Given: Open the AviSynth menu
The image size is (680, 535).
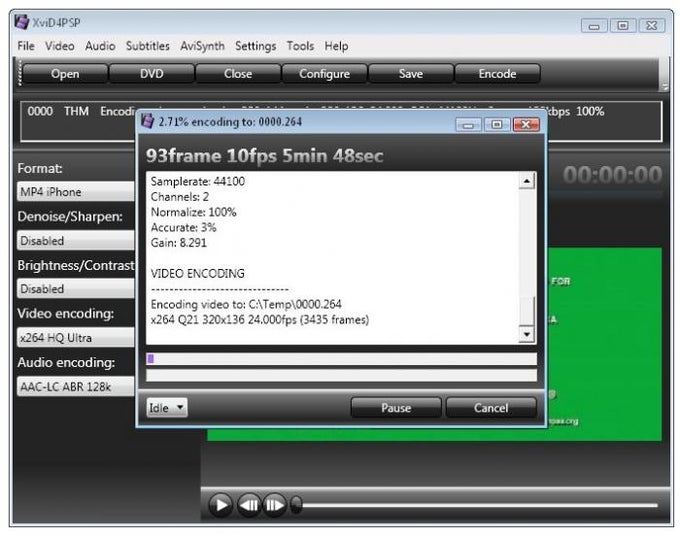Looking at the screenshot, I should point(203,46).
